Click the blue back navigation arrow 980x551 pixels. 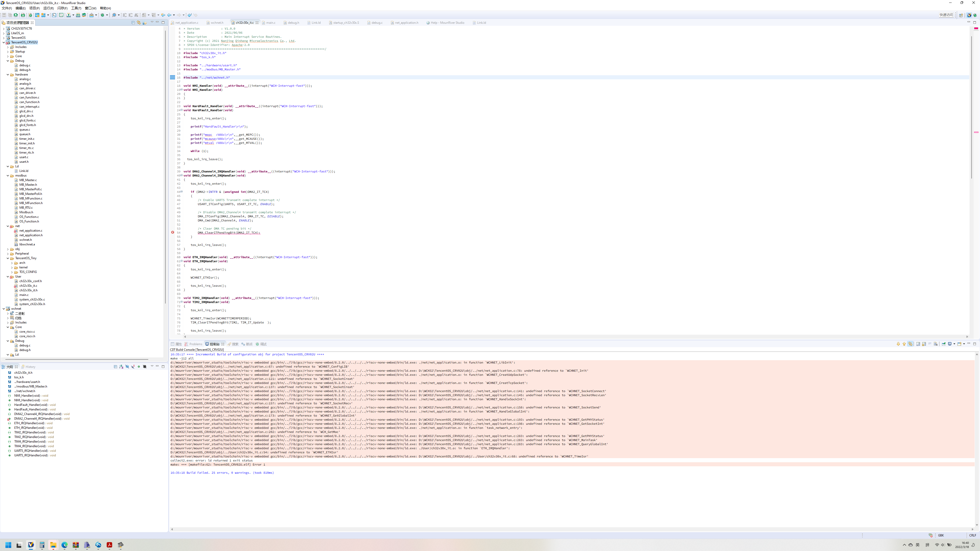(x=169, y=15)
